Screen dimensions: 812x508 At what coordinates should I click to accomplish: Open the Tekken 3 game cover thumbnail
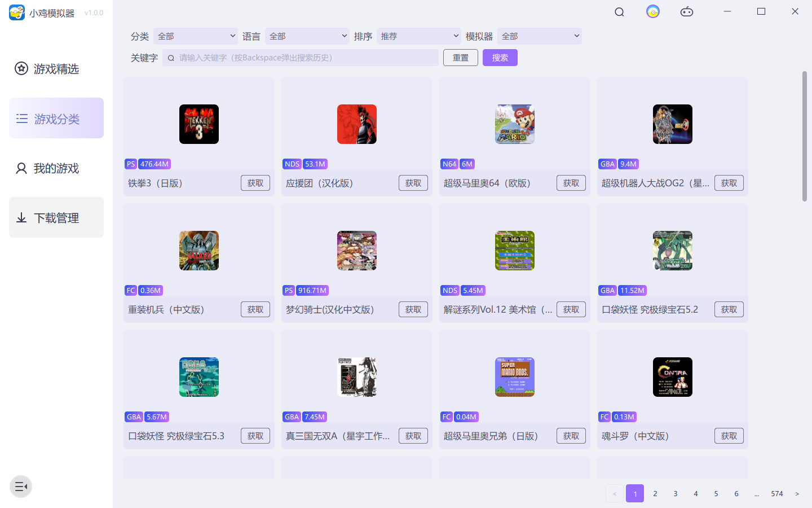[x=199, y=124]
